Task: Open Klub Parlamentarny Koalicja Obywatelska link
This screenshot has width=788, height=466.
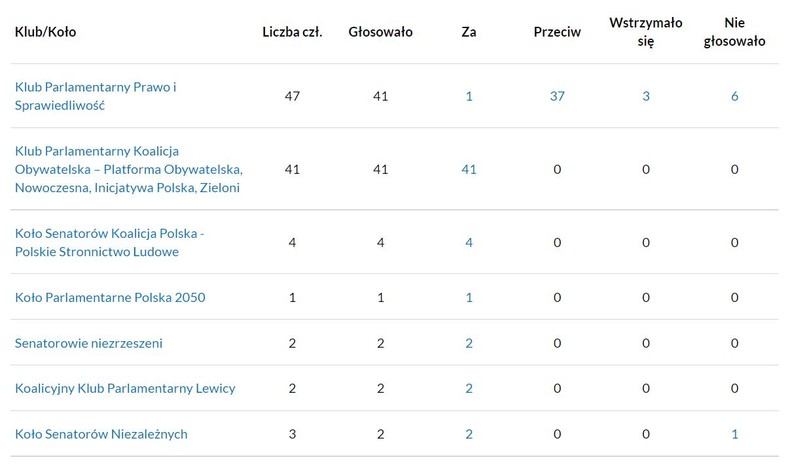Action: point(129,169)
